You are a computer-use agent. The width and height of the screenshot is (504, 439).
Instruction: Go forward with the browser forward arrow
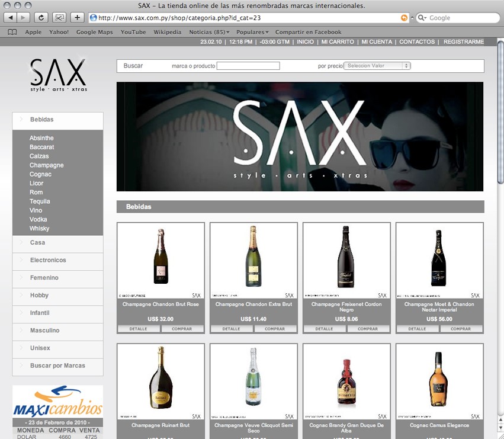pyautogui.click(x=23, y=18)
